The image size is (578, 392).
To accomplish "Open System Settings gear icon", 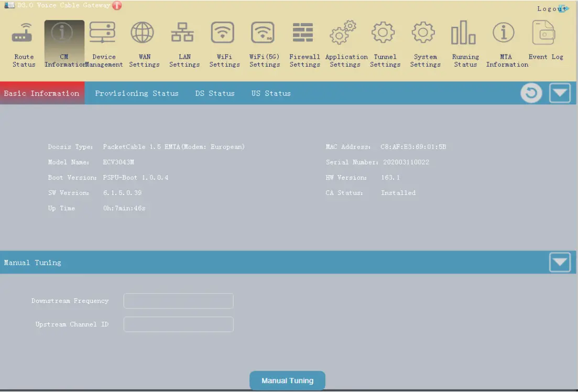I will tap(423, 32).
